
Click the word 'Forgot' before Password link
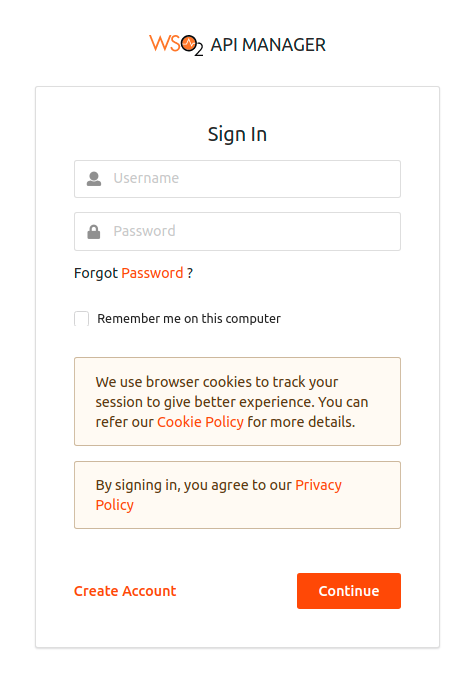[x=96, y=273]
